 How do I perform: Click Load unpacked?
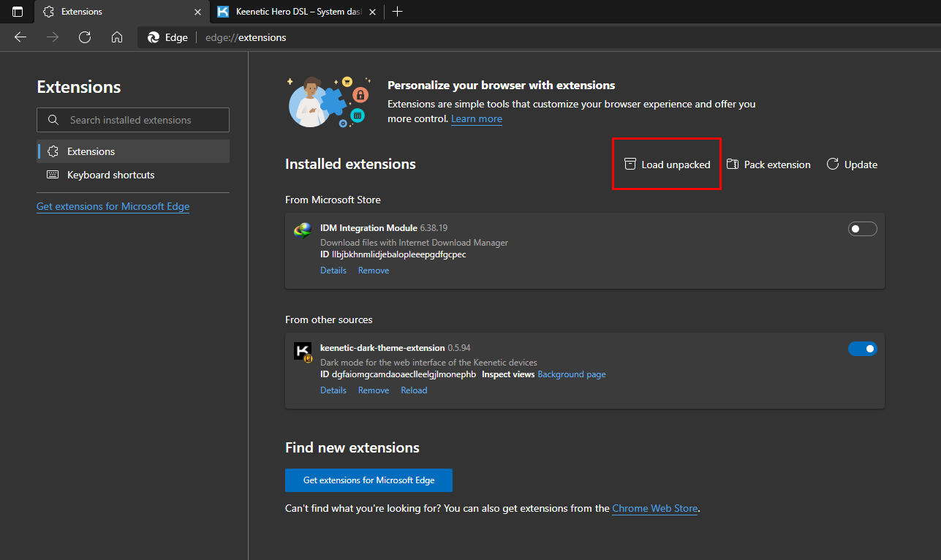pos(667,164)
